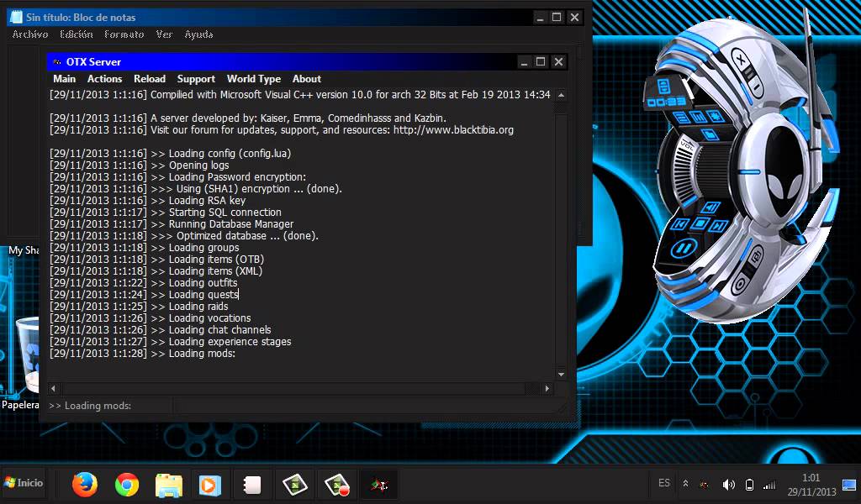Open media player icon in taskbar
861x504 pixels.
pyautogui.click(x=209, y=485)
